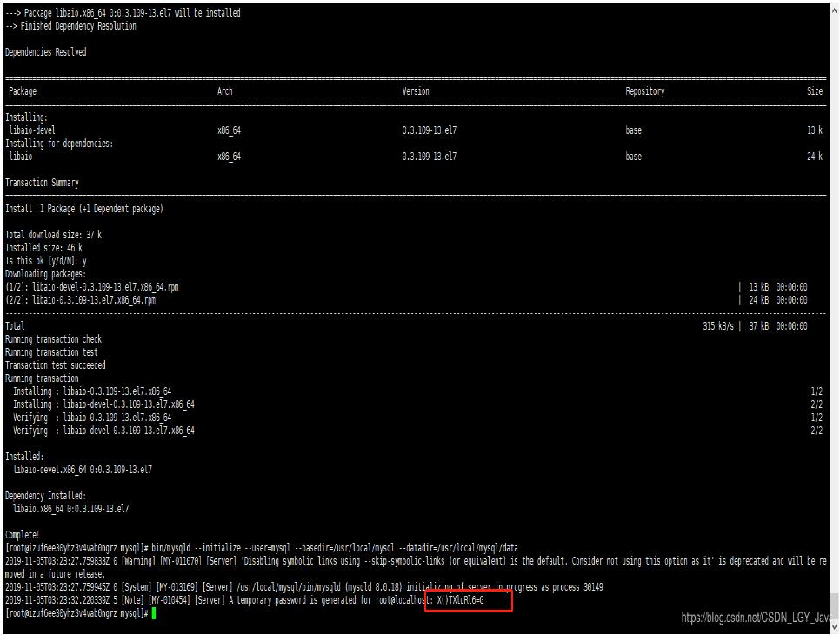
Task: Click the green terminal cursor block
Action: tap(152, 612)
